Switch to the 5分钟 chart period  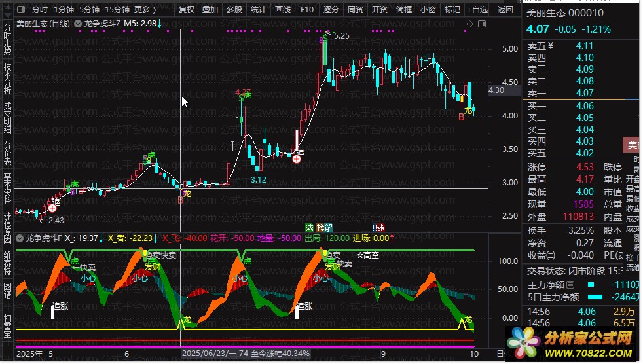click(x=90, y=10)
